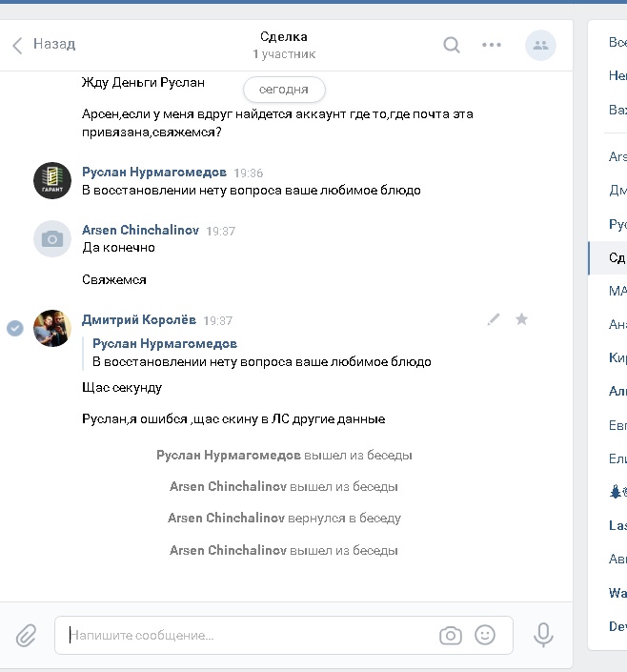Open search in conversation magnifier icon
Image resolution: width=627 pixels, height=672 pixels.
point(452,45)
